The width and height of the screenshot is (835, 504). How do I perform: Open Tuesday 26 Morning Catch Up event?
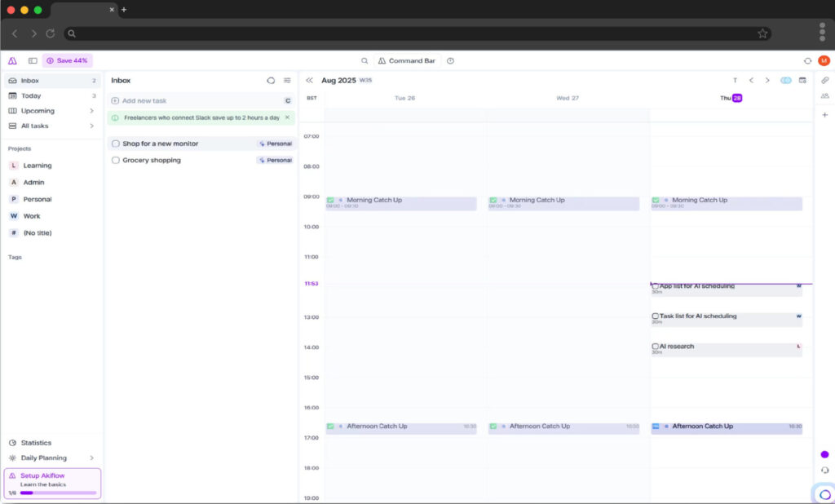point(401,204)
